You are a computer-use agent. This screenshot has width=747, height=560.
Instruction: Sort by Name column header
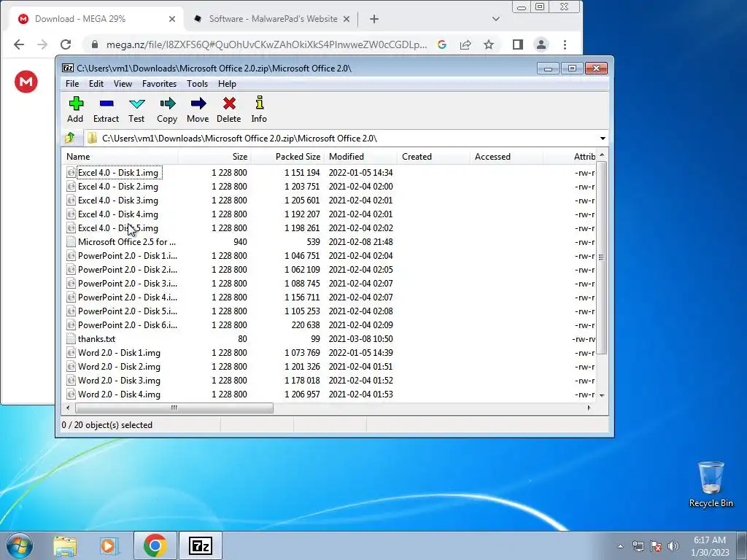120,157
